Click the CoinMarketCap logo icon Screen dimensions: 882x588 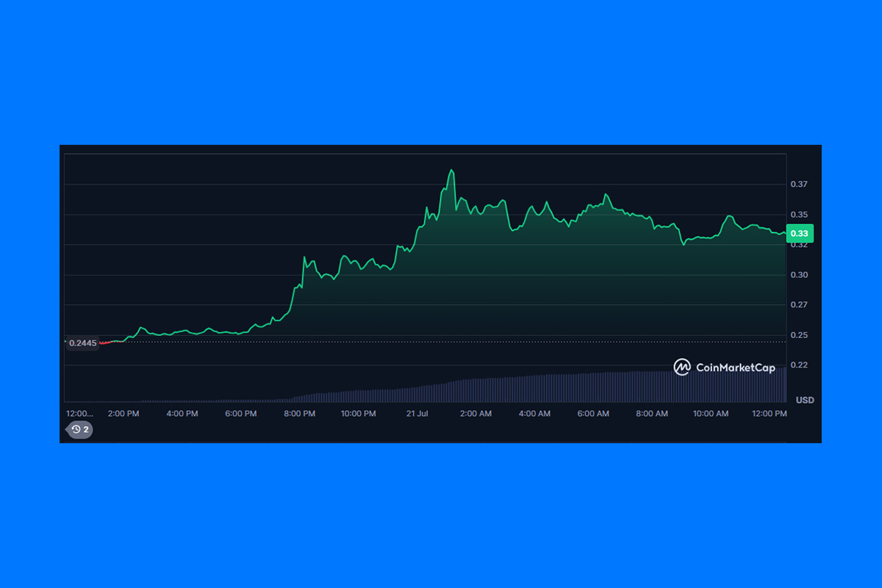point(682,367)
